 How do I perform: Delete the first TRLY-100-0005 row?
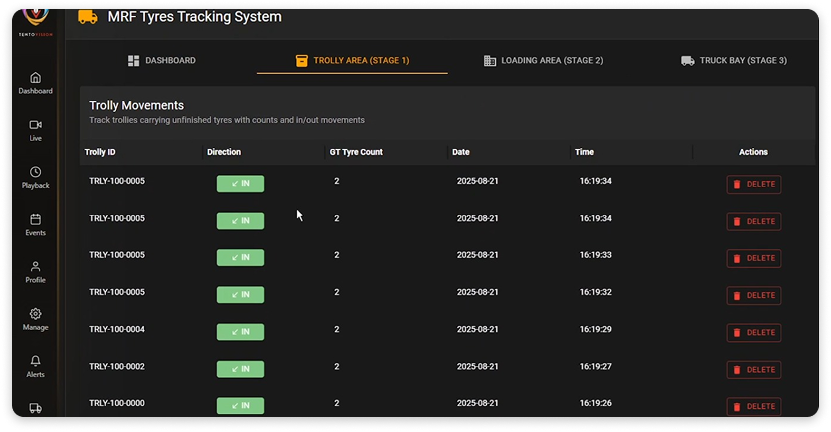coord(753,185)
